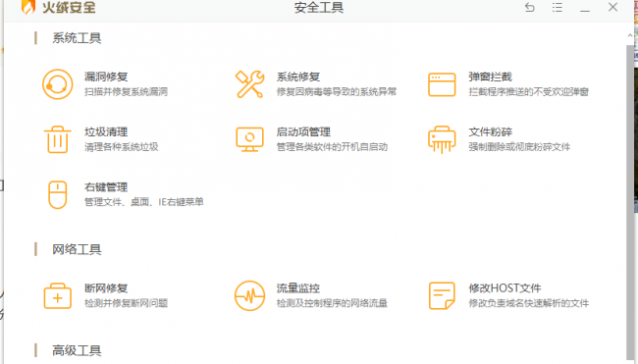
Task: Click description 检测并修复断网问题
Action: 127,303
